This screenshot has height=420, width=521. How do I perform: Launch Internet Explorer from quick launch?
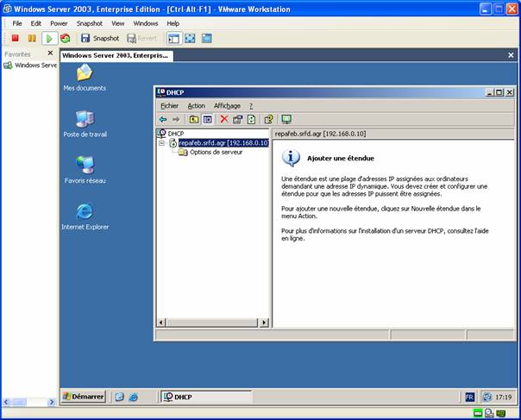(133, 397)
